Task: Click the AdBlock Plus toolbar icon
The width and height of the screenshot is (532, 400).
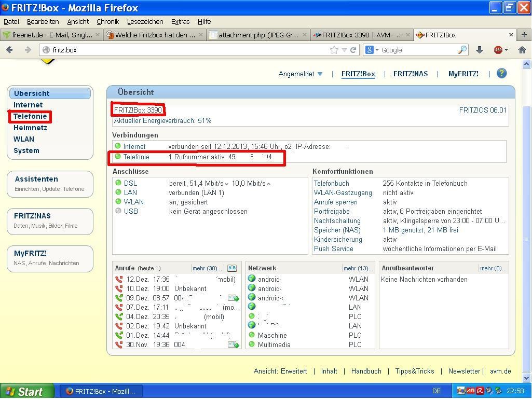Action: click(x=498, y=50)
